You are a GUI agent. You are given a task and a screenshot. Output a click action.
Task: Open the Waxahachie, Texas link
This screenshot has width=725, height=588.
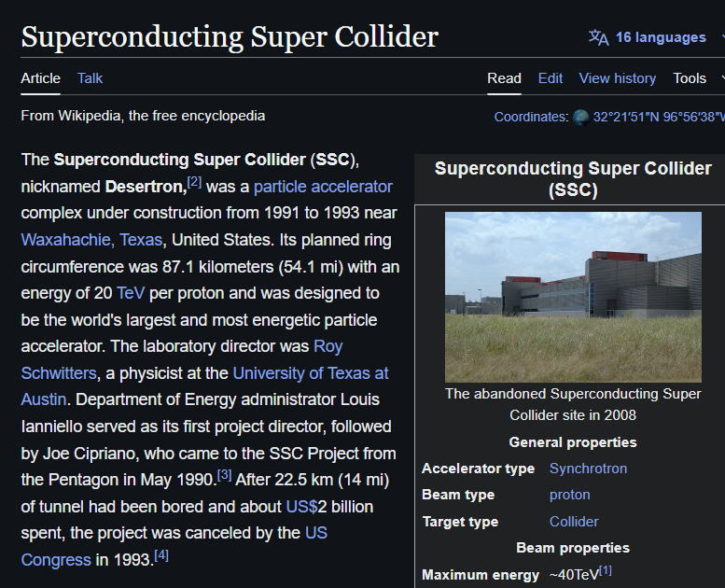pyautogui.click(x=91, y=240)
